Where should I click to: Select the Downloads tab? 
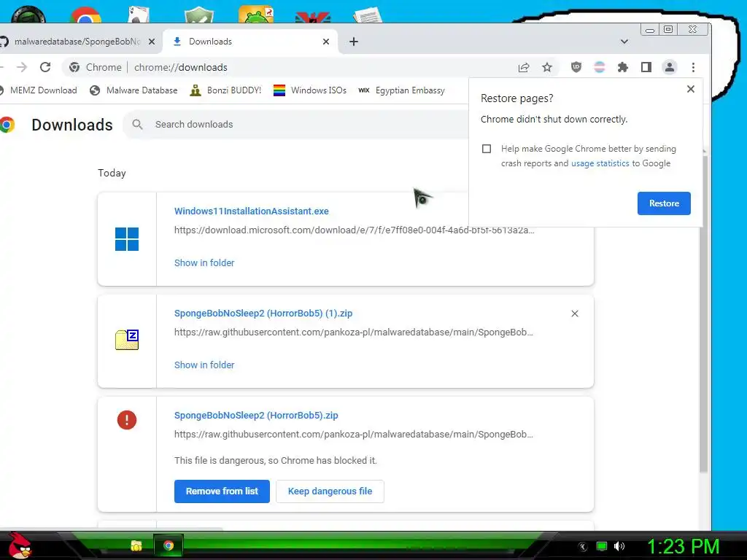[x=251, y=42]
